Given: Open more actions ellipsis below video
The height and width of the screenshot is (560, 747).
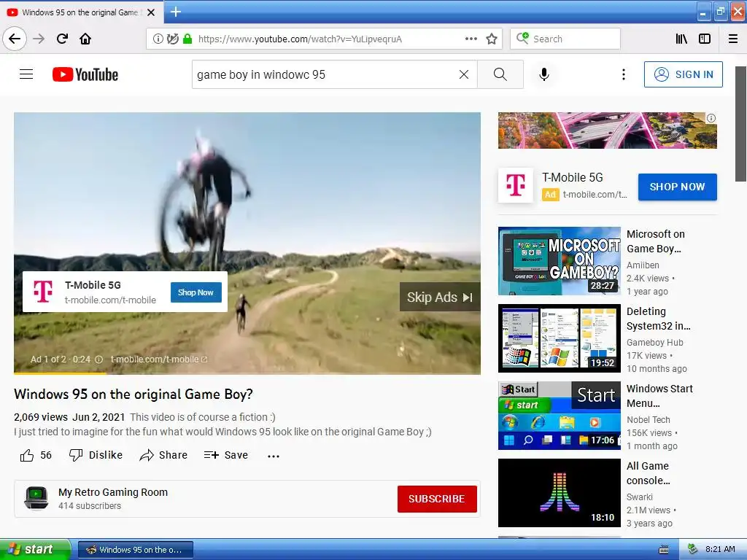Looking at the screenshot, I should pyautogui.click(x=274, y=456).
